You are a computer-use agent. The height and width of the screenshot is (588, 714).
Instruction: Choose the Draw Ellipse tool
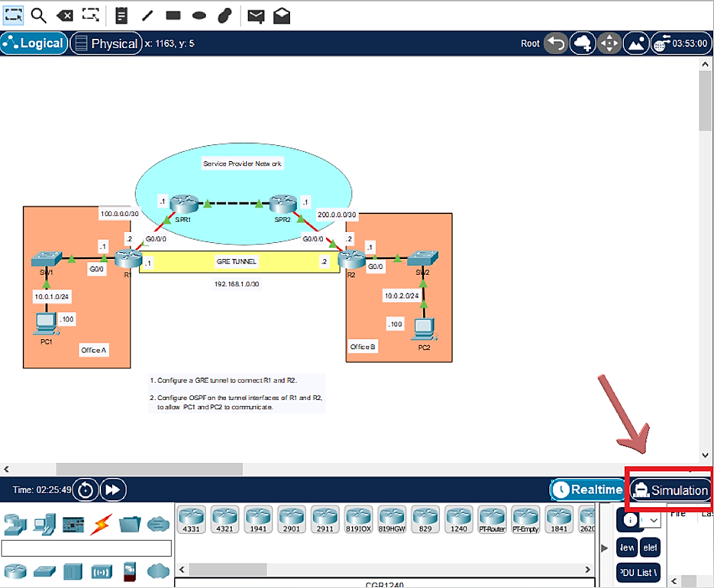click(x=199, y=15)
